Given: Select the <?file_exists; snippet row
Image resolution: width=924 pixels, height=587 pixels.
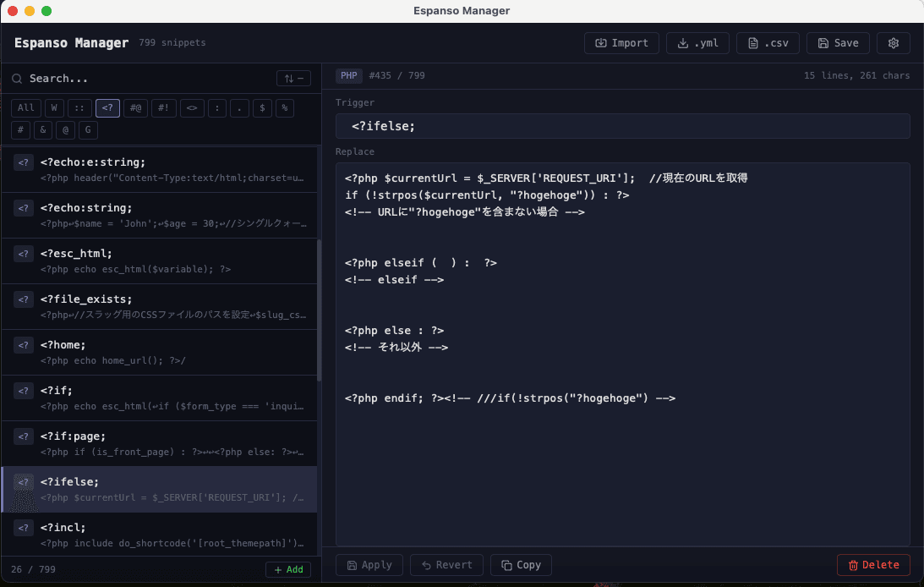Looking at the screenshot, I should (x=160, y=307).
